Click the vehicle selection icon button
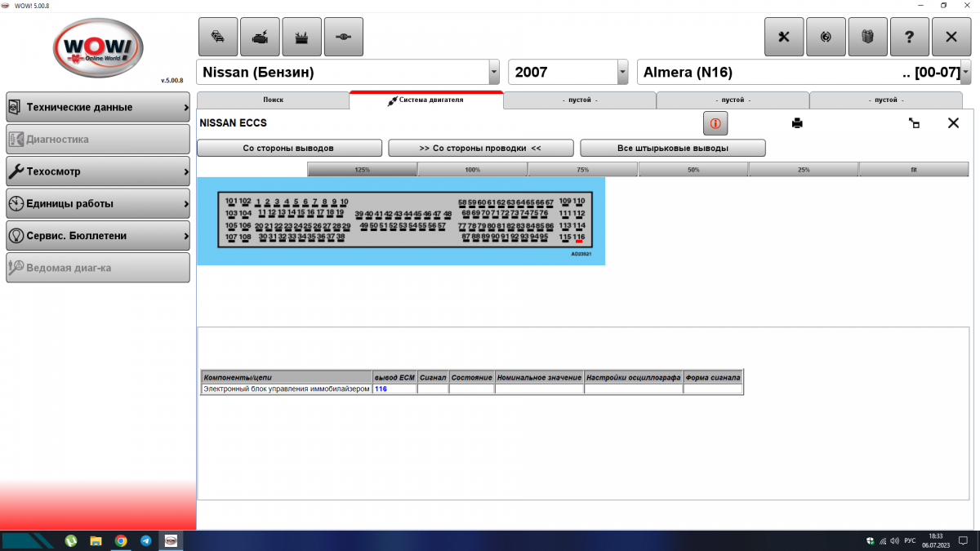 click(218, 37)
